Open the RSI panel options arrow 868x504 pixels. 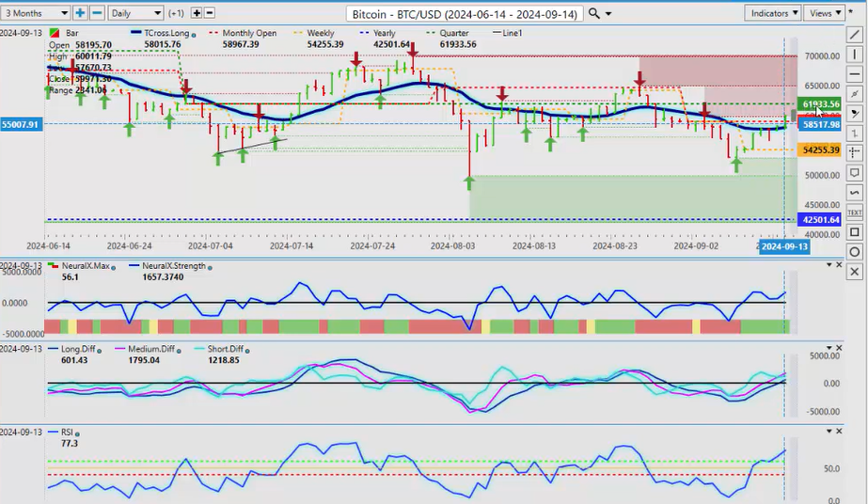coord(829,431)
